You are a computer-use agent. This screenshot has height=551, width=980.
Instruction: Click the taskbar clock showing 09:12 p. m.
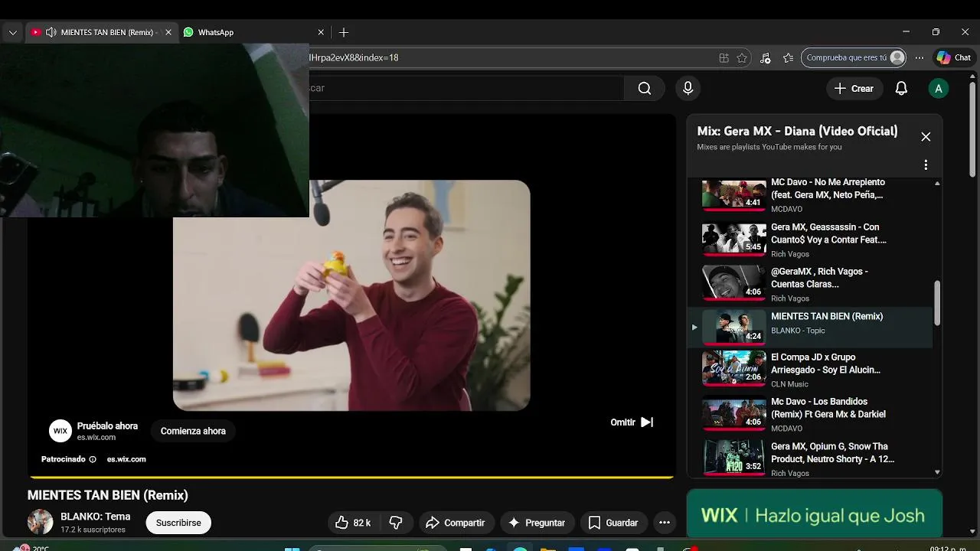point(948,548)
